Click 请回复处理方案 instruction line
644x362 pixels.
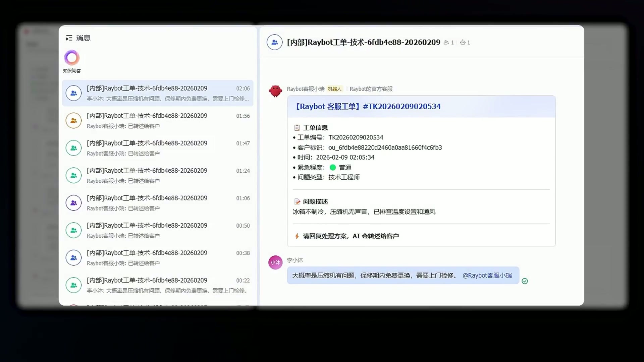[x=346, y=236]
